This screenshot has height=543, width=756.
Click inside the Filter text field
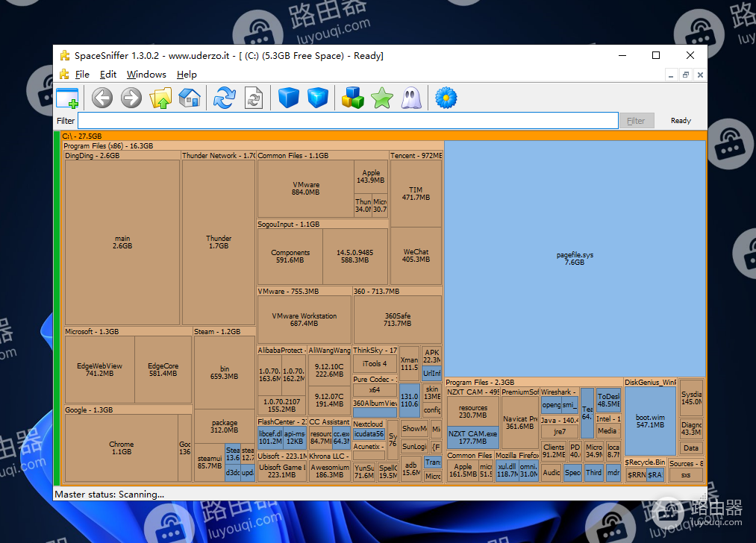(x=348, y=121)
